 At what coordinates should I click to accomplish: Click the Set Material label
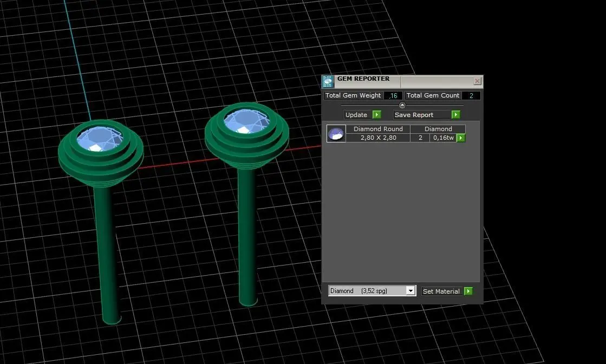click(x=441, y=291)
